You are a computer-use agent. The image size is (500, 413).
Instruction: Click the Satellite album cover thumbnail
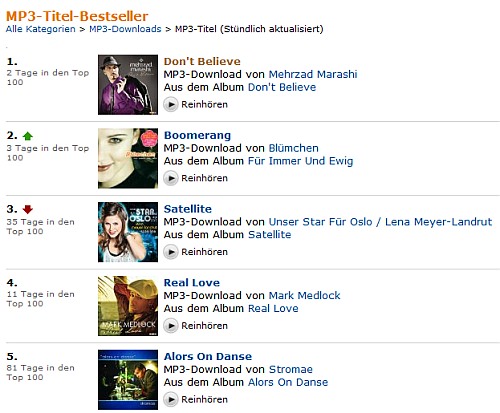128,232
